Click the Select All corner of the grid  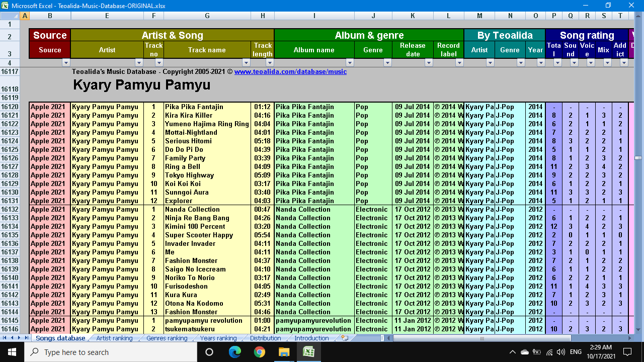(10, 16)
